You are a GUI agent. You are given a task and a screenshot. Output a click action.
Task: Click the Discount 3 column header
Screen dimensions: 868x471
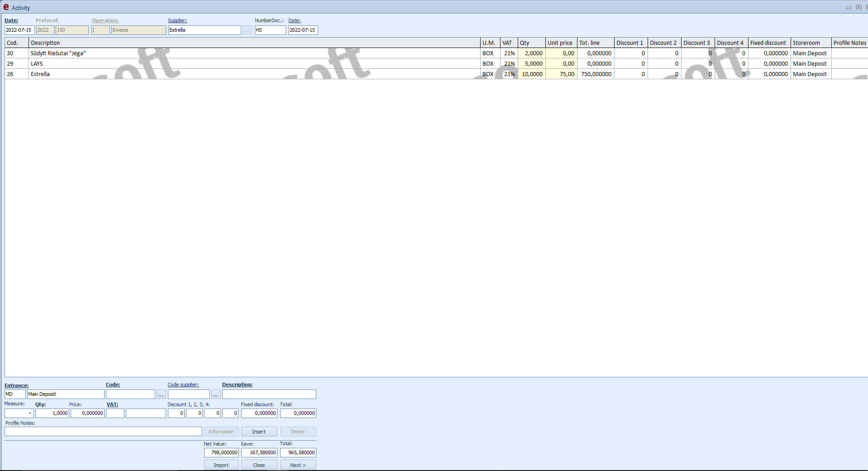pyautogui.click(x=698, y=43)
